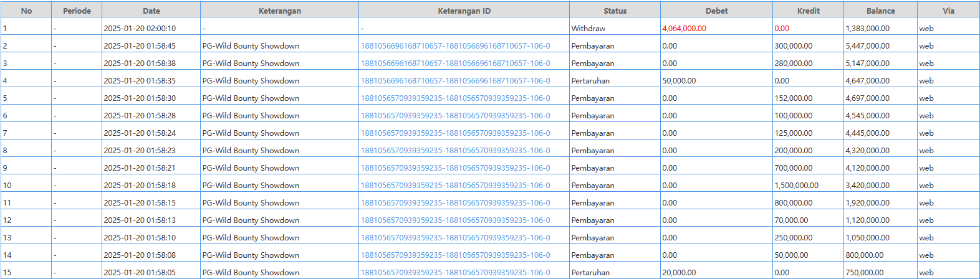Select PG-Wild Bounty Showdown in row 2

pos(251,46)
